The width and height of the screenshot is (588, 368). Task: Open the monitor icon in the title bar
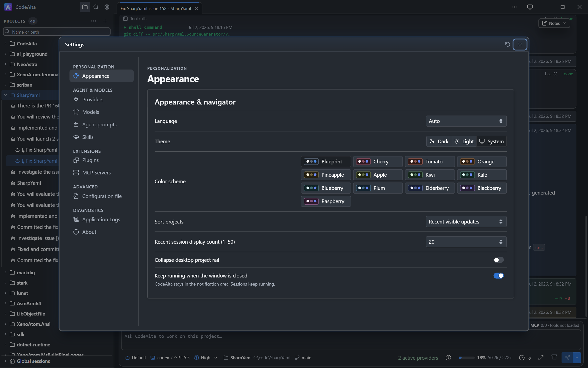(530, 7)
